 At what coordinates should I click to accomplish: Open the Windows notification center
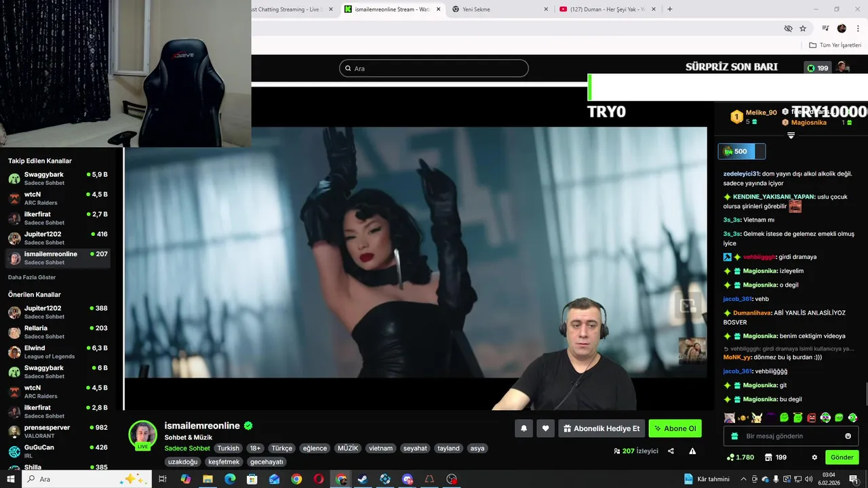pyautogui.click(x=854, y=479)
